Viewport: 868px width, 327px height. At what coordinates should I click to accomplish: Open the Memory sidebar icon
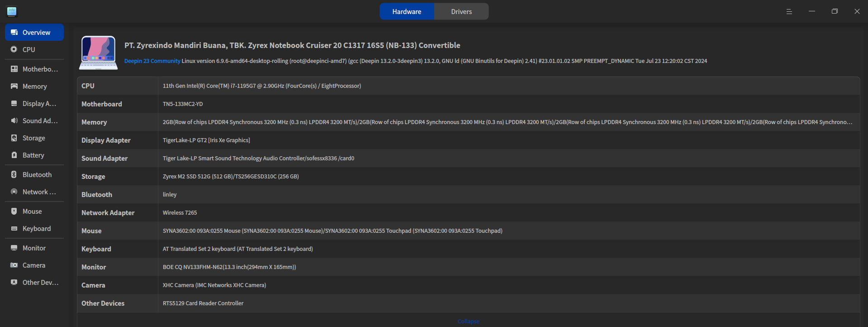tap(14, 86)
